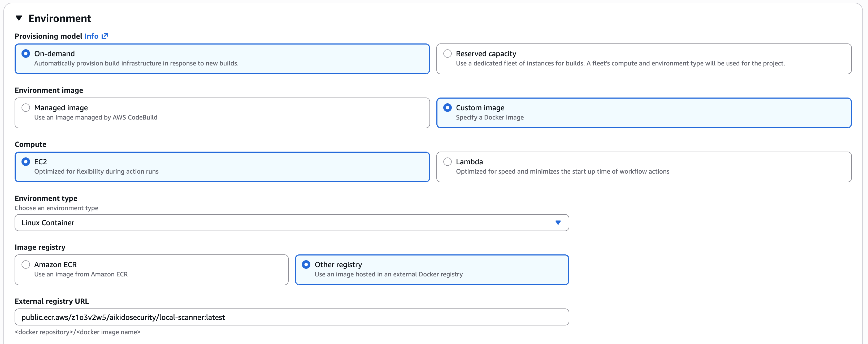Click the Amazon ECR card description
This screenshot has height=344, width=868.
click(x=81, y=274)
